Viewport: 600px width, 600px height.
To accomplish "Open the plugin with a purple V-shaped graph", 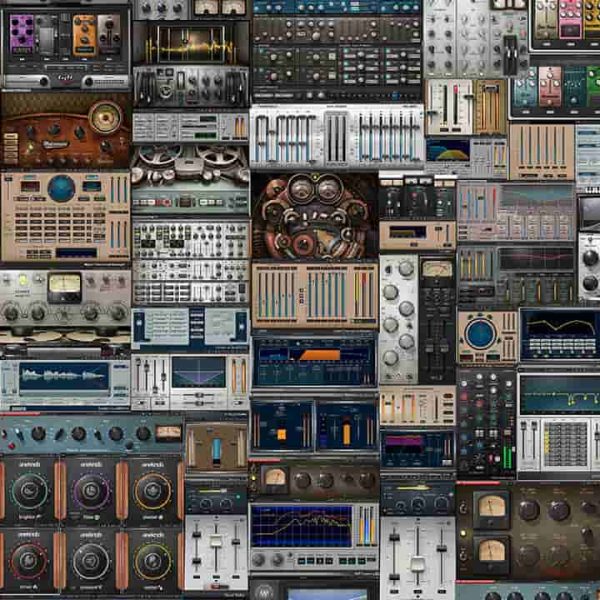I will tap(190, 382).
